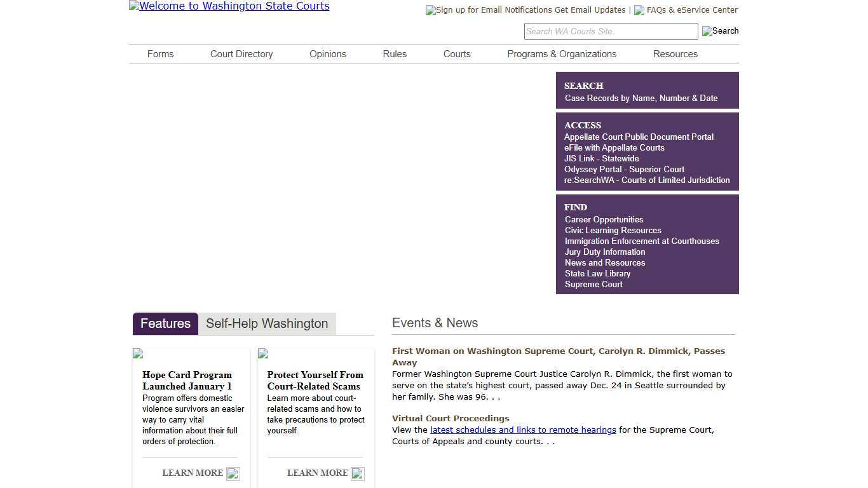Image resolution: width=868 pixels, height=488 pixels.
Task: Click the Washington State Courts logo
Action: 229,6
